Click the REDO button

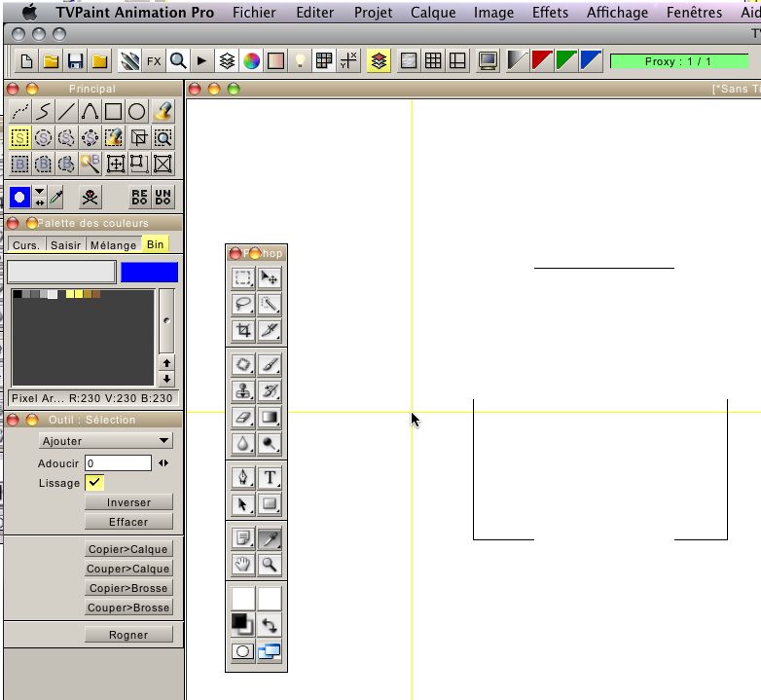140,197
